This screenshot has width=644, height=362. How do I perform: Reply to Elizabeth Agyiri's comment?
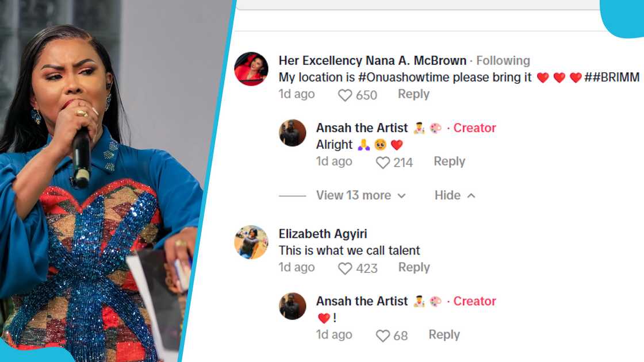(413, 267)
